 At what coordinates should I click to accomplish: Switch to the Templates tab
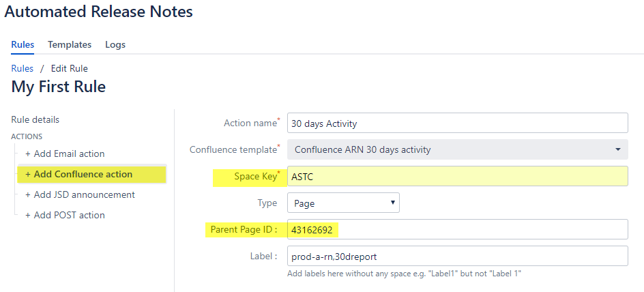coord(69,44)
